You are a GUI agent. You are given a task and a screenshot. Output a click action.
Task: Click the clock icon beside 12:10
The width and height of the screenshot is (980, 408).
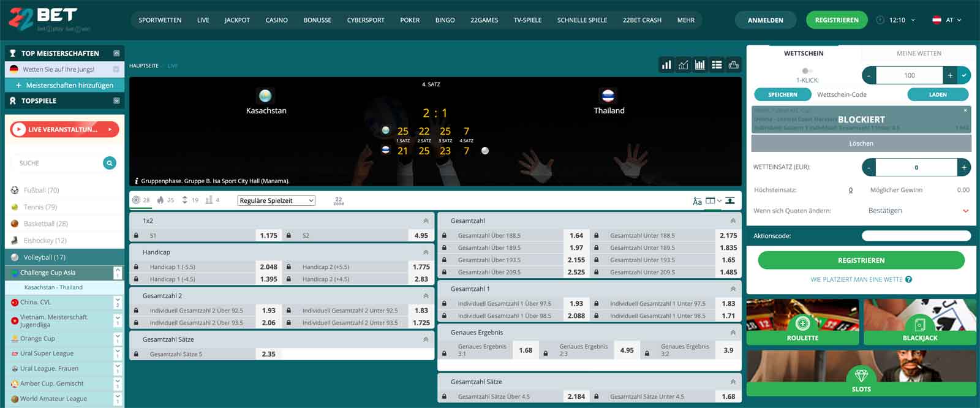[x=880, y=20]
